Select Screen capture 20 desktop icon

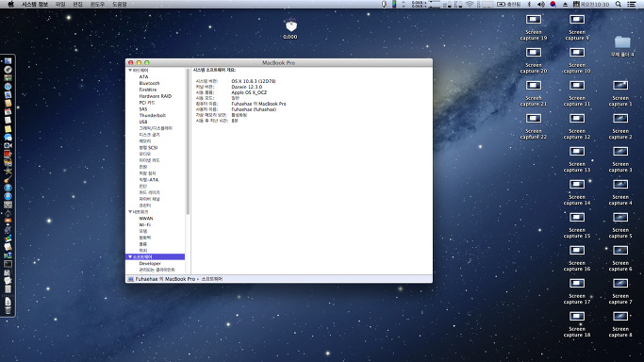(x=534, y=53)
